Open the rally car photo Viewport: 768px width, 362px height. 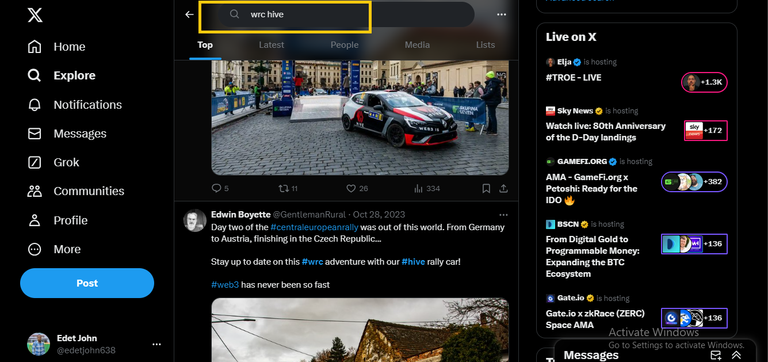[360, 118]
